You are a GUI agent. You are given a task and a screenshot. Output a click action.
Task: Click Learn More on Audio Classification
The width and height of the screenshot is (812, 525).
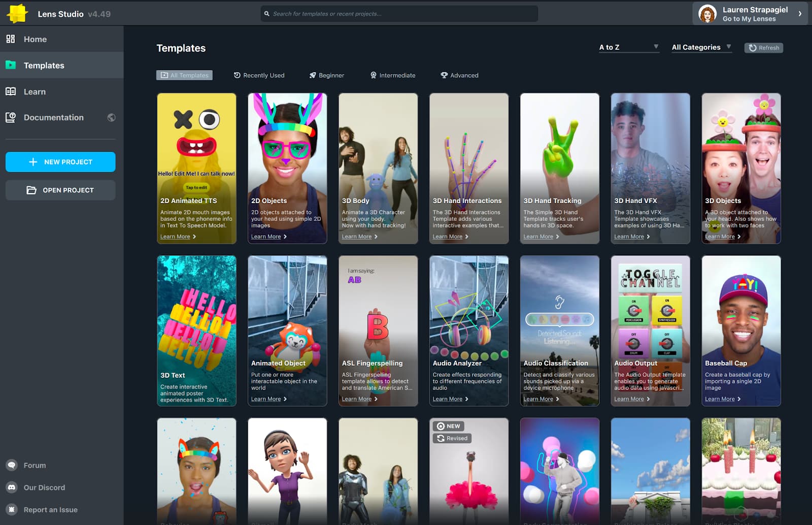pyautogui.click(x=542, y=399)
